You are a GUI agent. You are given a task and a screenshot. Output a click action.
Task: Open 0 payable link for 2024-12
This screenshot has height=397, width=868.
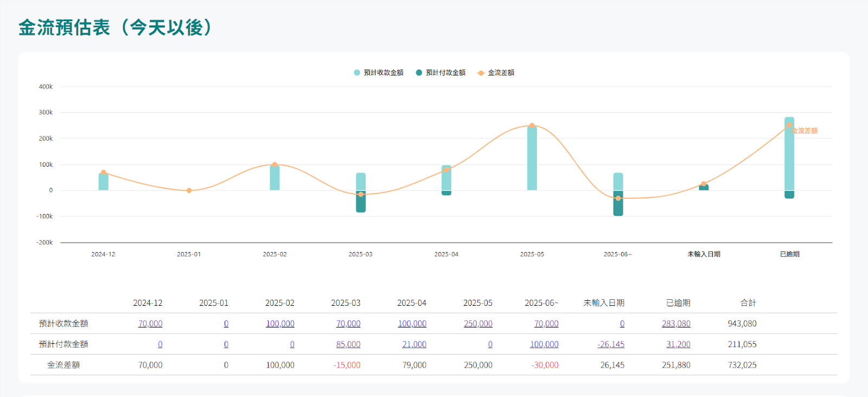pyautogui.click(x=160, y=344)
